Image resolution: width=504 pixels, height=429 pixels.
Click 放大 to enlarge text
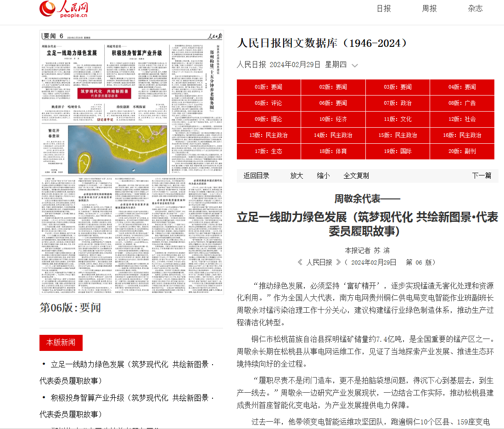pyautogui.click(x=297, y=175)
